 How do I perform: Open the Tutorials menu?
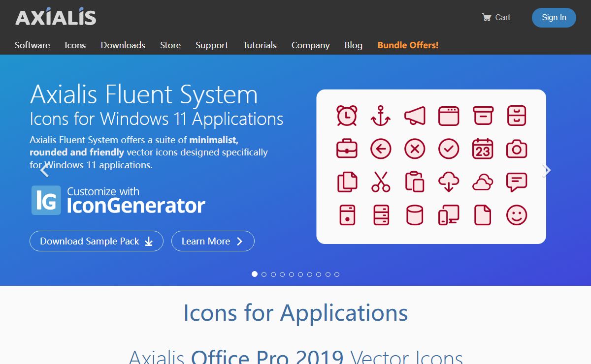point(260,45)
